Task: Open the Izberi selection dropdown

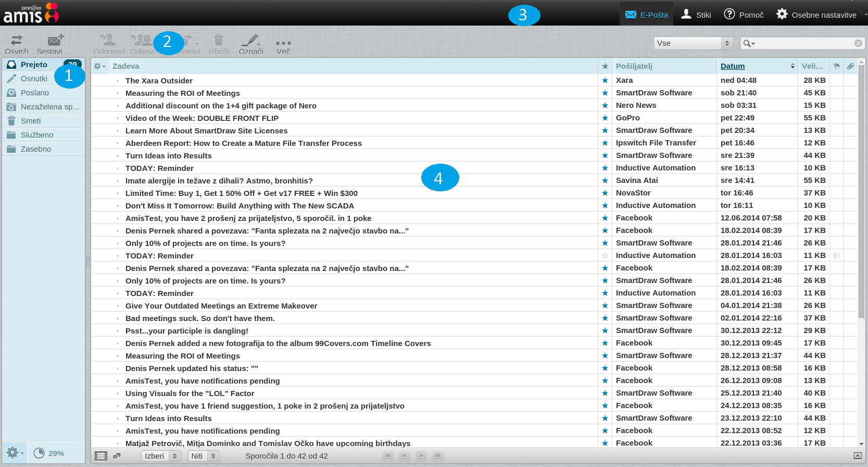Action: point(160,456)
